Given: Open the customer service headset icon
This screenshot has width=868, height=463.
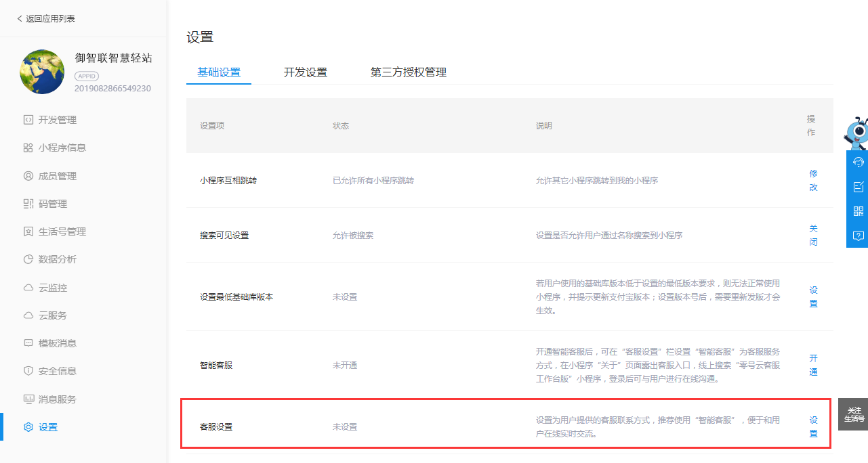Looking at the screenshot, I should coord(859,162).
